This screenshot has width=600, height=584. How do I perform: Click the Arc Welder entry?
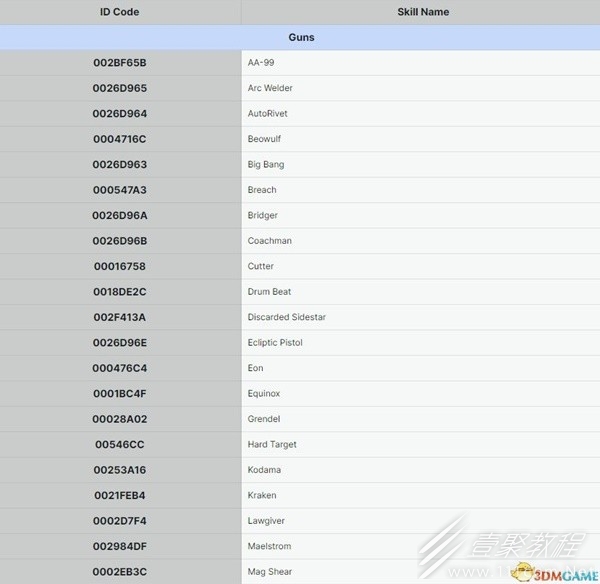pyautogui.click(x=270, y=88)
